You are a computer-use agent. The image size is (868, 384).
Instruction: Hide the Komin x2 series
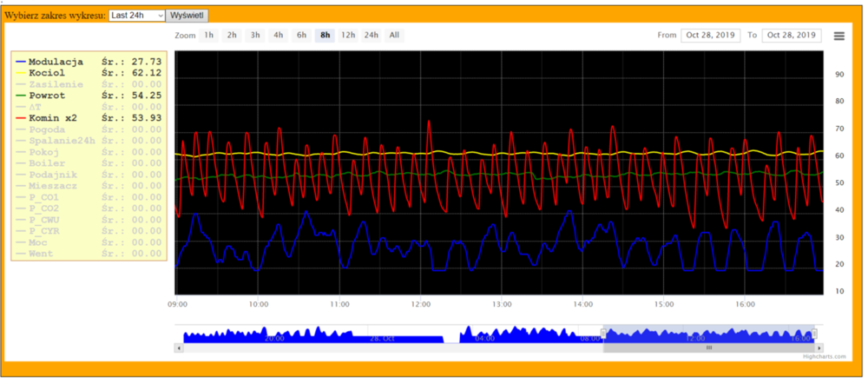(x=52, y=118)
